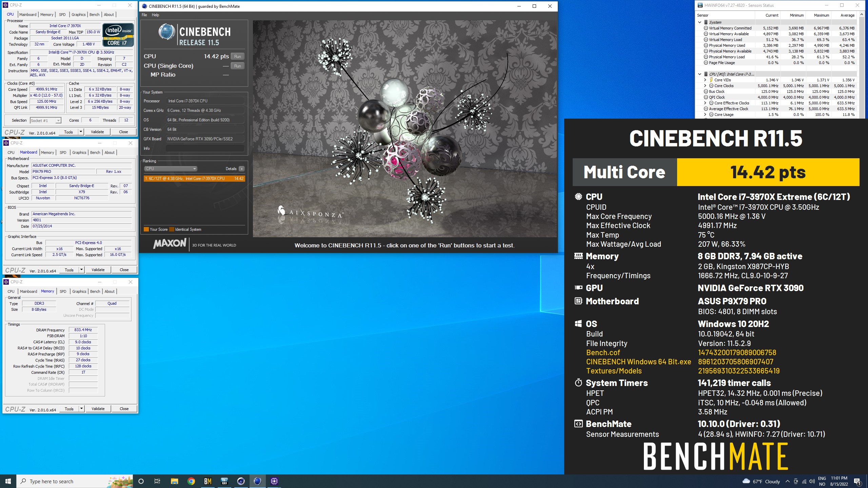
Task: Open Tools dropdown arrow in Mainboard CPU-Z
Action: (81, 270)
